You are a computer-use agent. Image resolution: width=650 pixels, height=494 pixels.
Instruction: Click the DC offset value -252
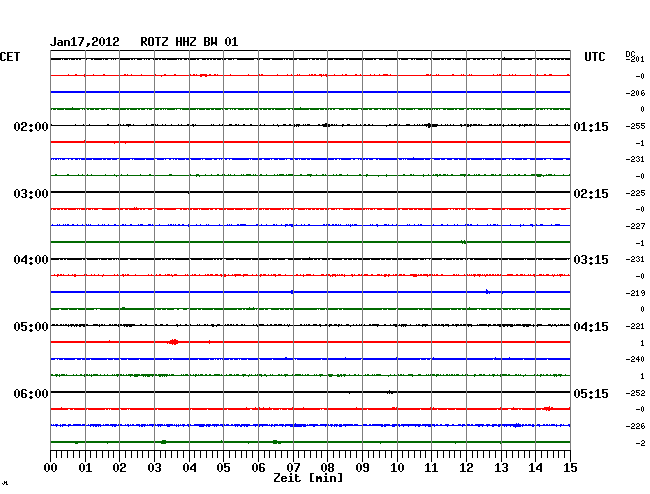pos(635,393)
